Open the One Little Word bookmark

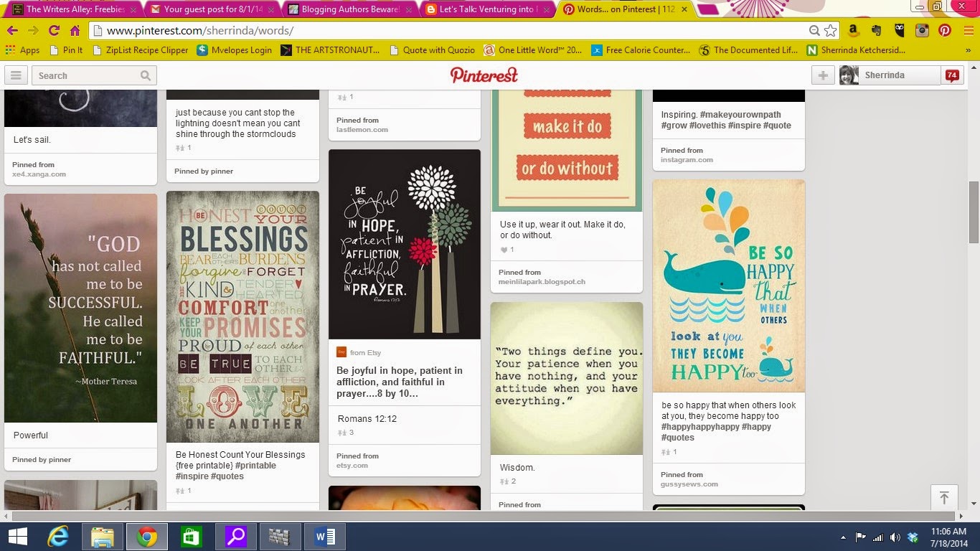coord(533,50)
